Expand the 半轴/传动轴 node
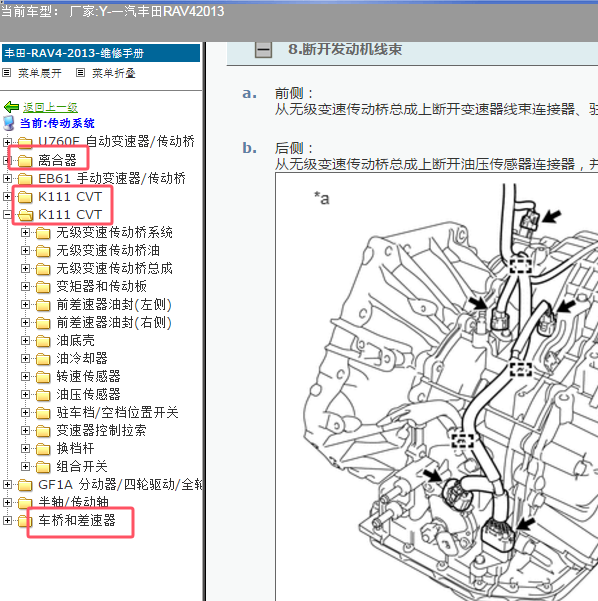Image resolution: width=598 pixels, height=601 pixels. [x=7, y=502]
